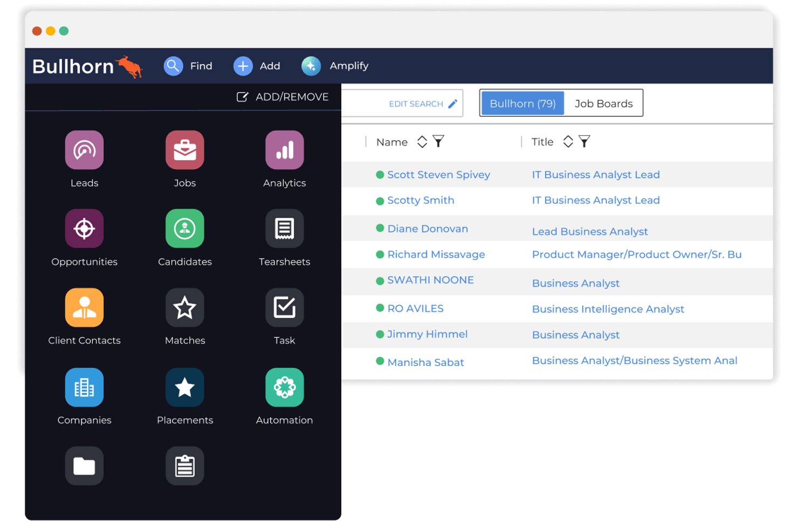Image resolution: width=798 pixels, height=532 pixels.
Task: Click the green status dot beside RO AVILES
Action: 380,308
